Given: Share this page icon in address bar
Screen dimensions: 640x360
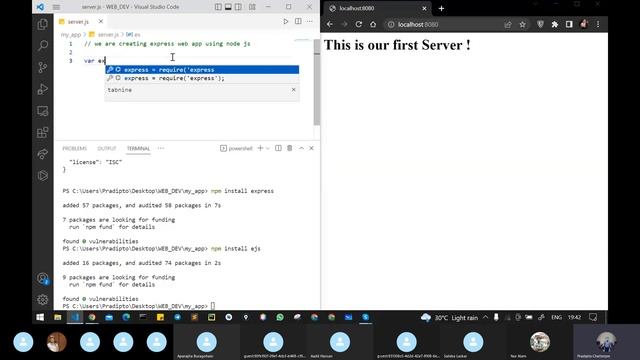Looking at the screenshot, I should coord(508,24).
